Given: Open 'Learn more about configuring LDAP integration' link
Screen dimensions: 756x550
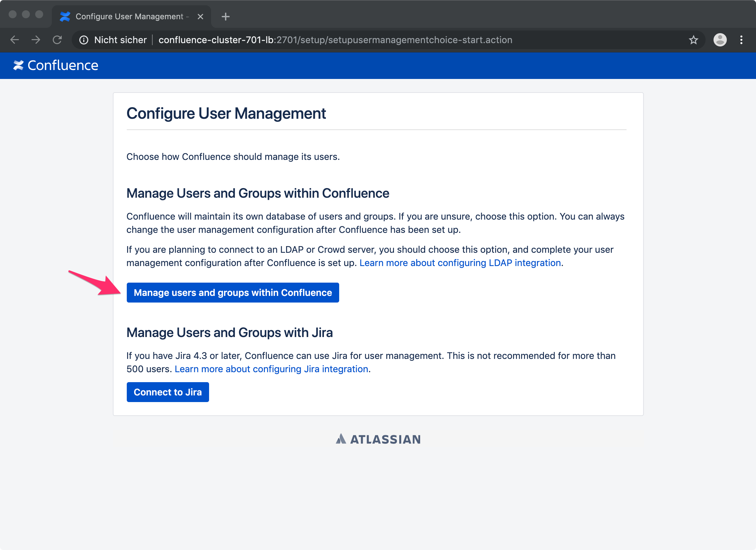Looking at the screenshot, I should click(460, 263).
